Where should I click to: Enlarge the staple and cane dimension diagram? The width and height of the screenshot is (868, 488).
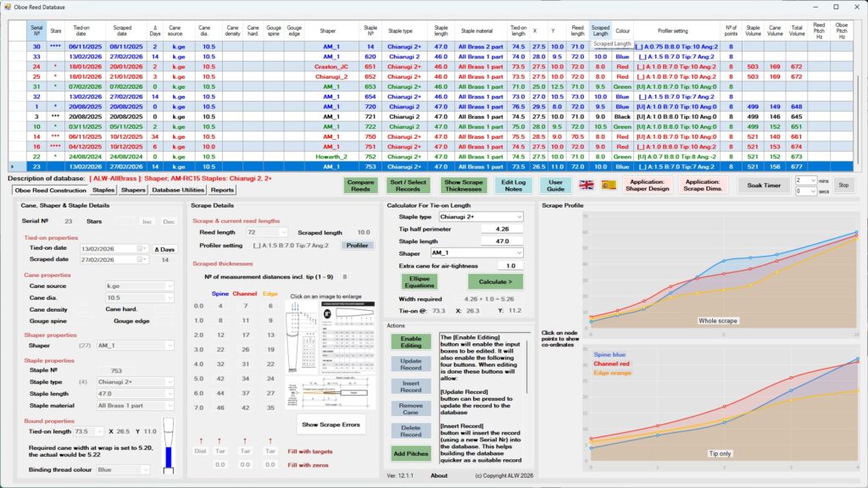pyautogui.click(x=335, y=396)
